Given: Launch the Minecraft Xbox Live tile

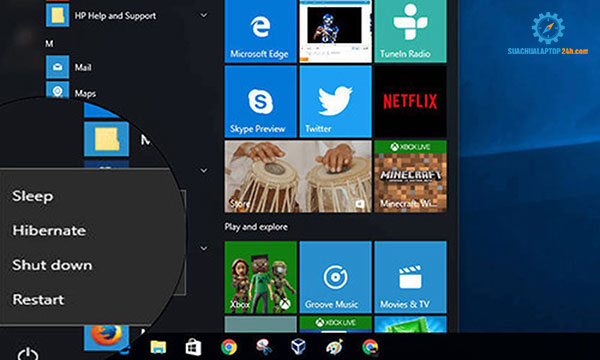Looking at the screenshot, I should [x=410, y=176].
